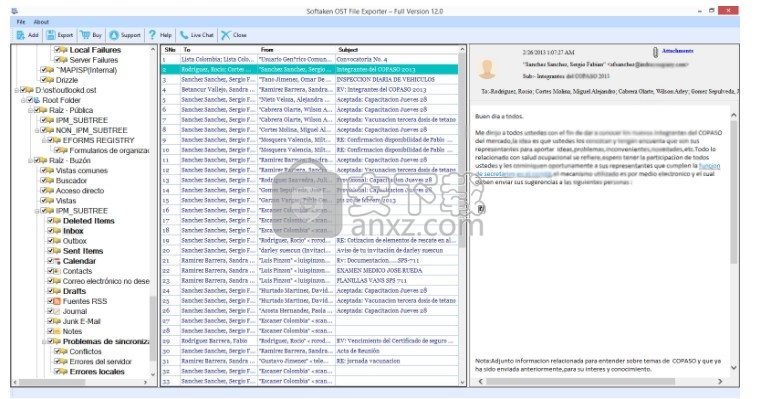Open the File menu

[x=21, y=22]
